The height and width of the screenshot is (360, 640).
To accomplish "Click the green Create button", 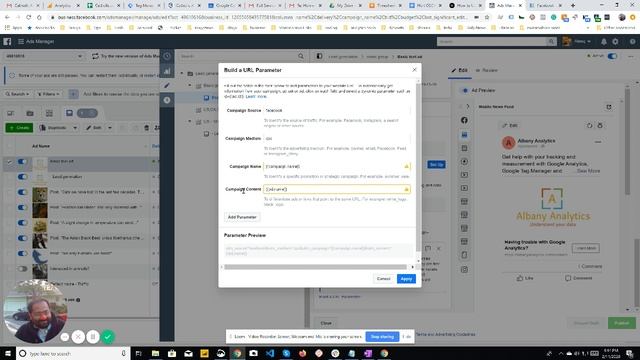I will tap(19, 128).
